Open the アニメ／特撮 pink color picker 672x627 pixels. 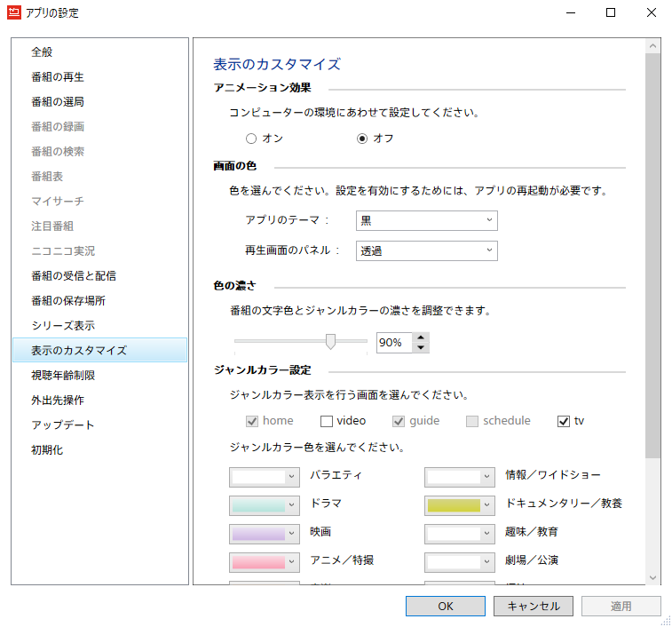tap(264, 561)
